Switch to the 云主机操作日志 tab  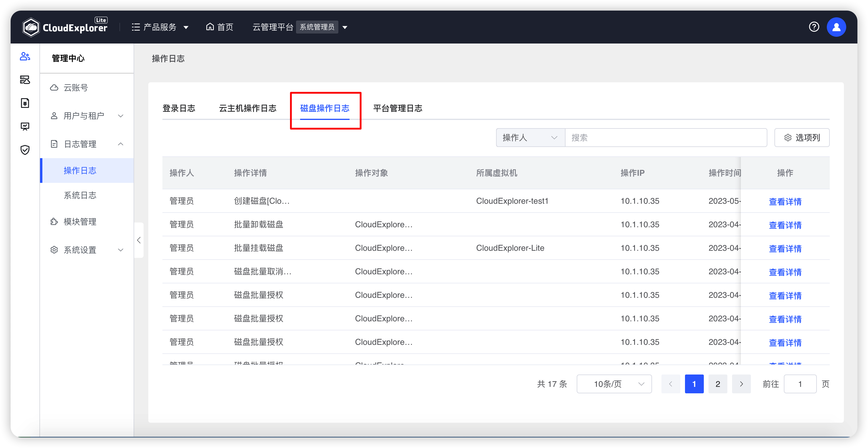pyautogui.click(x=248, y=108)
